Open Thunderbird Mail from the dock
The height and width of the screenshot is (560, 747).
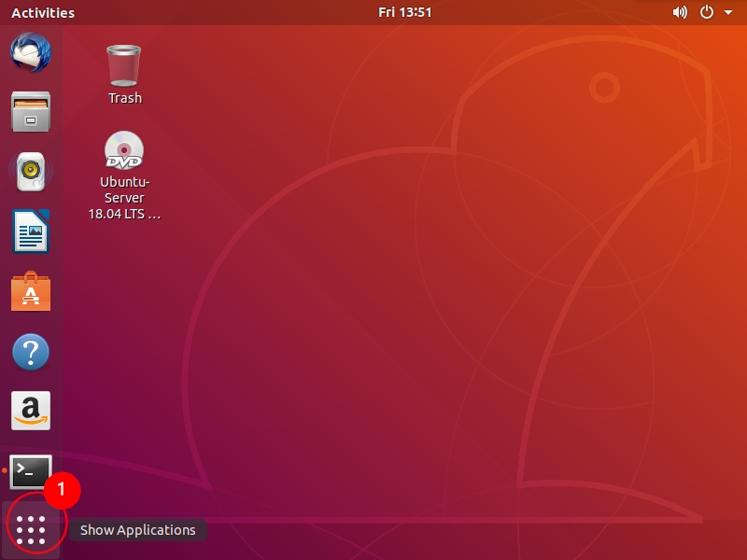30,52
